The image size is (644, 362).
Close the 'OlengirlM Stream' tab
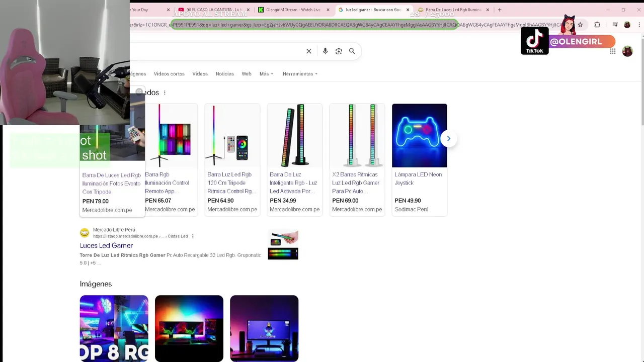[x=328, y=10]
